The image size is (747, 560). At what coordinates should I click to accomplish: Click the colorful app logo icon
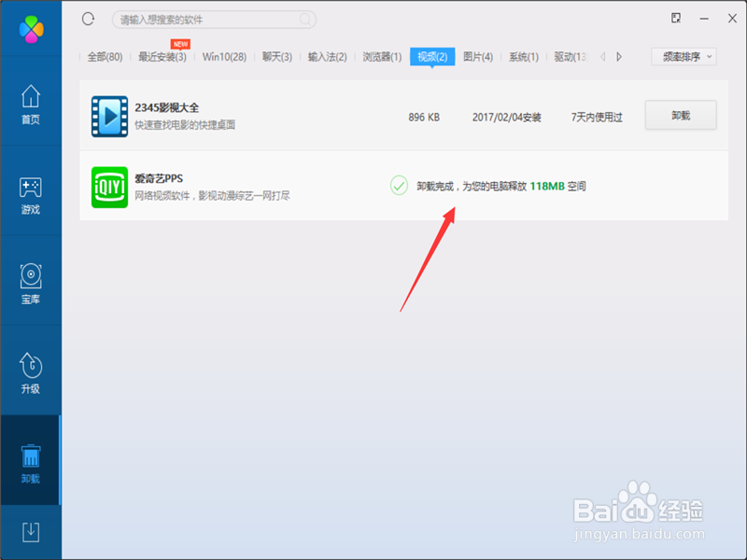(32, 29)
